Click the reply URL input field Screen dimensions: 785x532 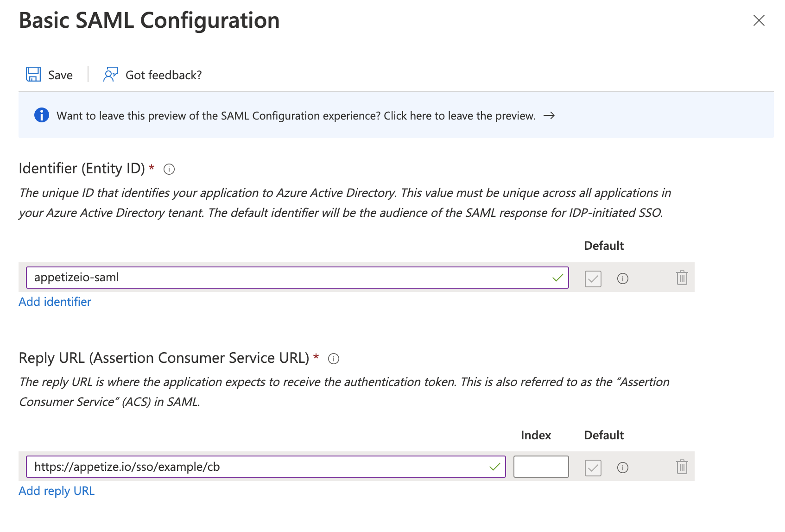pyautogui.click(x=260, y=467)
